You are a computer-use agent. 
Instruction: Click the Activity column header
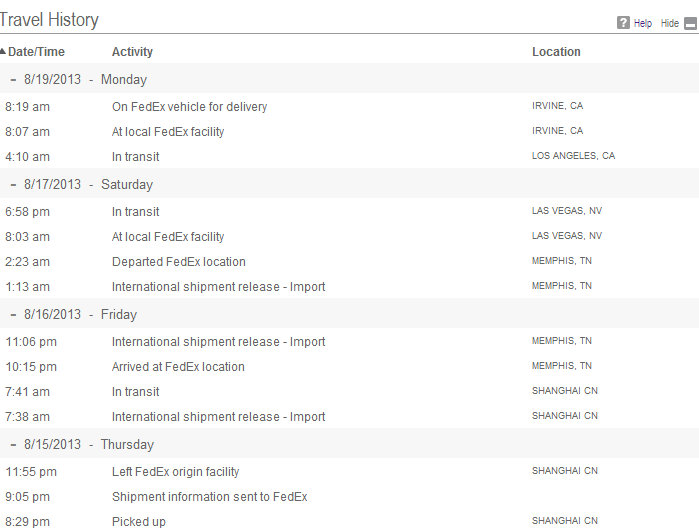click(132, 52)
